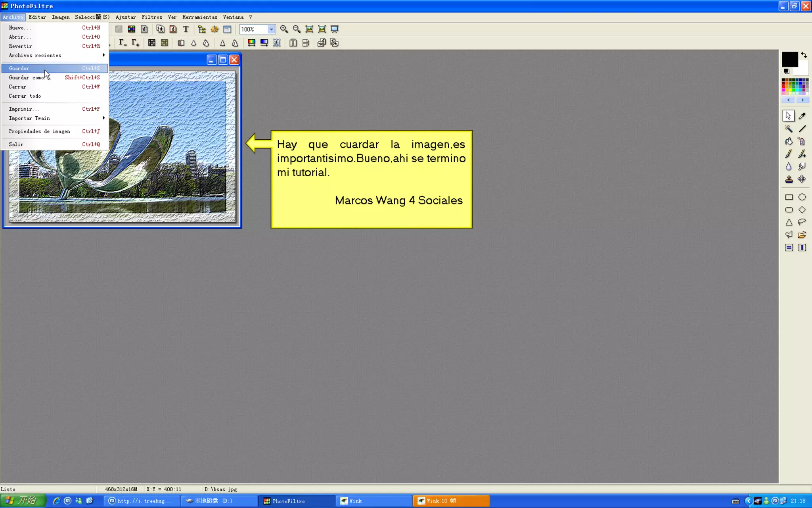Expand Importar Twain submenu
The width and height of the screenshot is (812, 508).
coord(55,118)
